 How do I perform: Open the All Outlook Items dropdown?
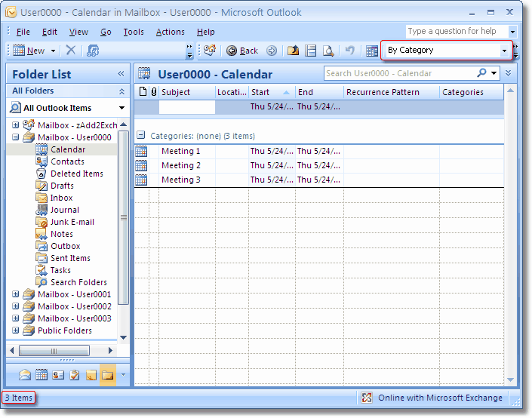(121, 108)
